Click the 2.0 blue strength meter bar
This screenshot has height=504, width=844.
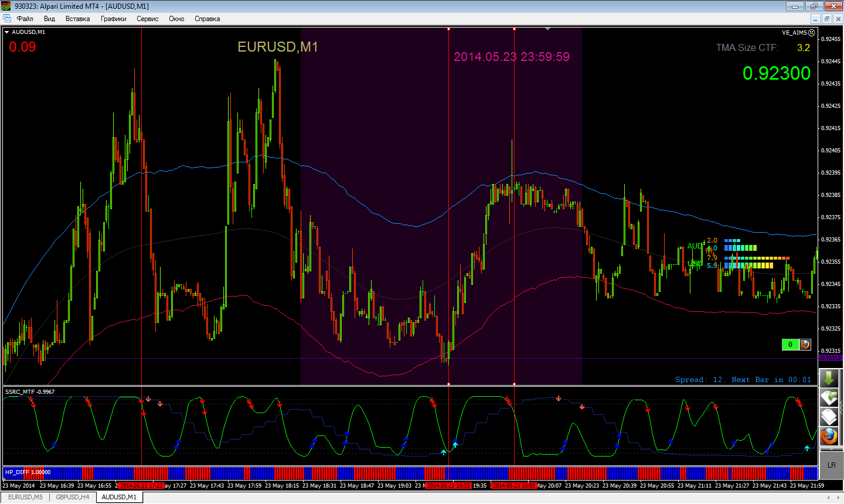click(732, 240)
